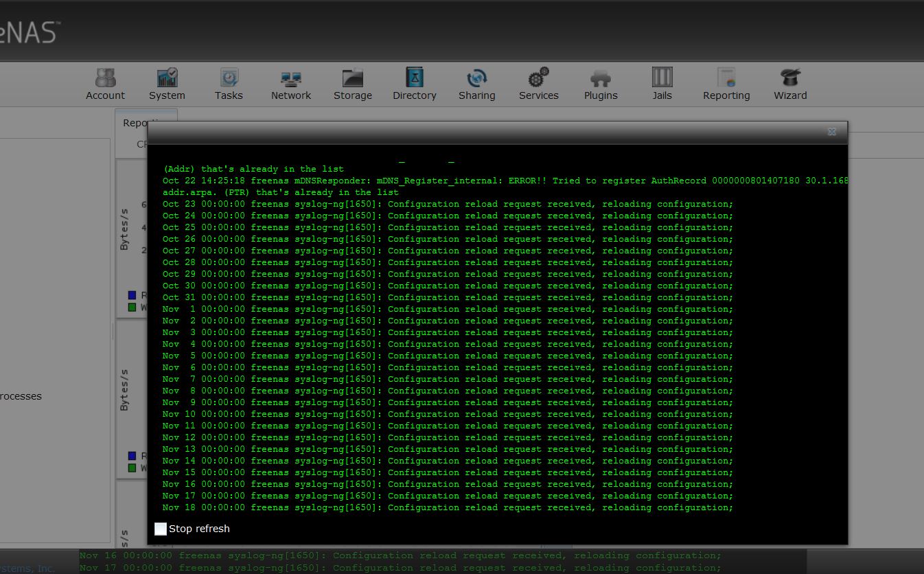Select the Nov 14 syslog-ng log line

(x=448, y=461)
